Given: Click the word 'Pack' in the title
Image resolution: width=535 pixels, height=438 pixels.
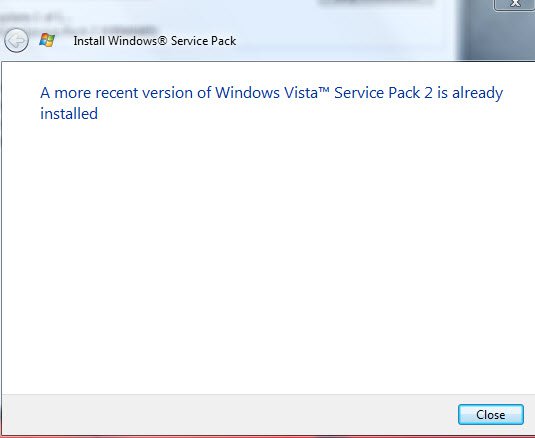Looking at the screenshot, I should [x=223, y=41].
